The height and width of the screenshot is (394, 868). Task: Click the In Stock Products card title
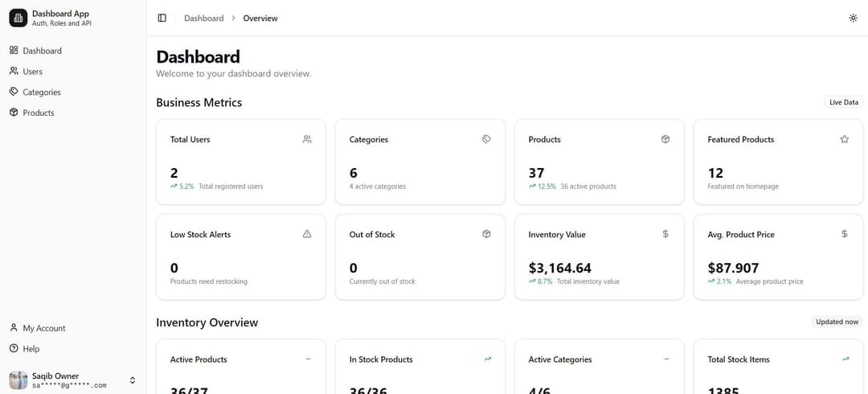(x=381, y=359)
